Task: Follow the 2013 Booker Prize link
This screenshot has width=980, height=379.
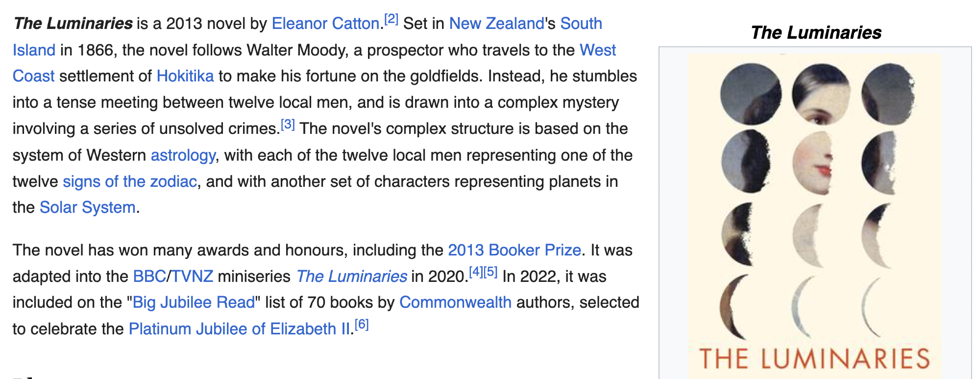Action: coord(514,250)
